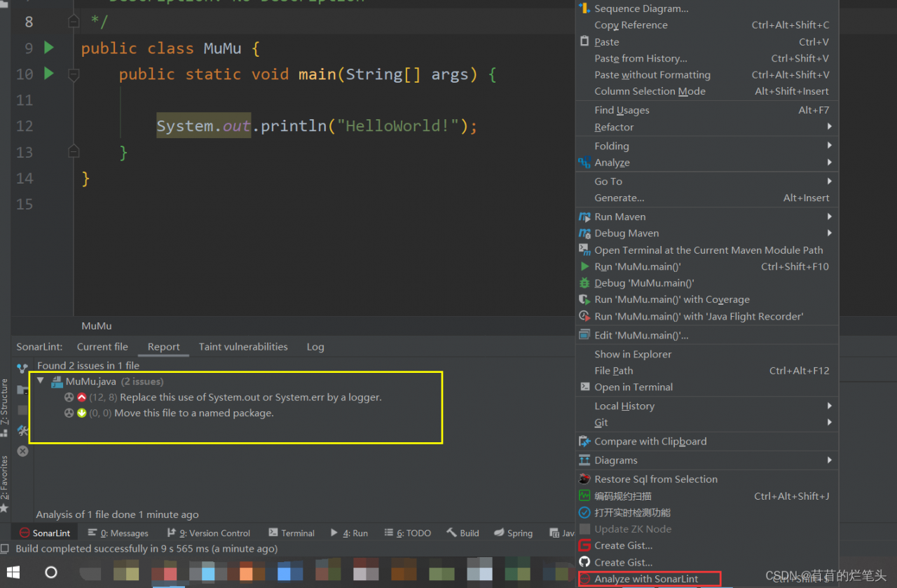Expand the Folding submenu arrow
Screen dimensions: 897x588
coord(830,146)
